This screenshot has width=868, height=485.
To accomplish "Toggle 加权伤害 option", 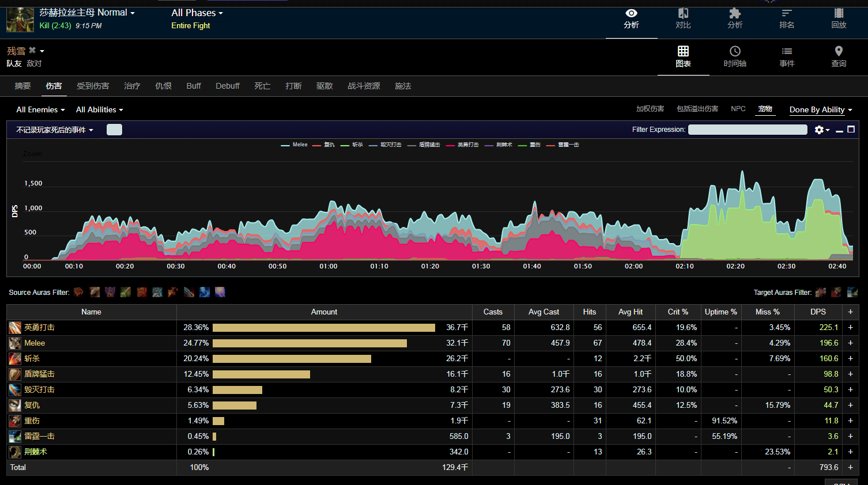I will pos(650,109).
